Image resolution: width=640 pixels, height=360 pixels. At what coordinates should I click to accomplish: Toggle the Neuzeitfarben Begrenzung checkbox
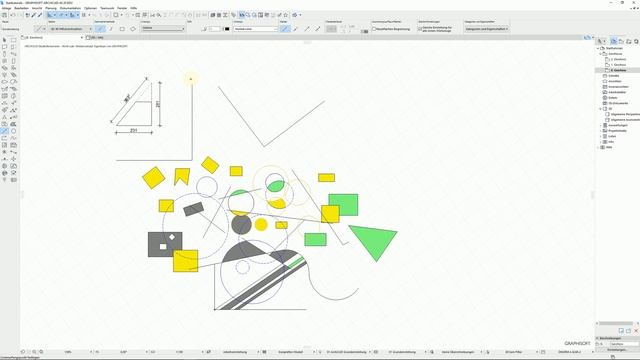pyautogui.click(x=374, y=29)
